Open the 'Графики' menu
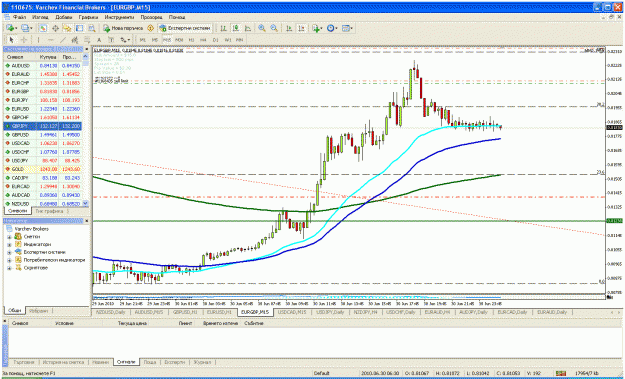The image size is (625, 379). tap(88, 17)
